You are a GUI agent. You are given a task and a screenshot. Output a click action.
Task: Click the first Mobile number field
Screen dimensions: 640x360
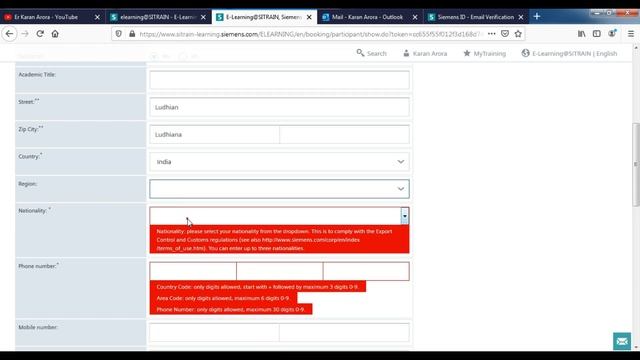214,333
